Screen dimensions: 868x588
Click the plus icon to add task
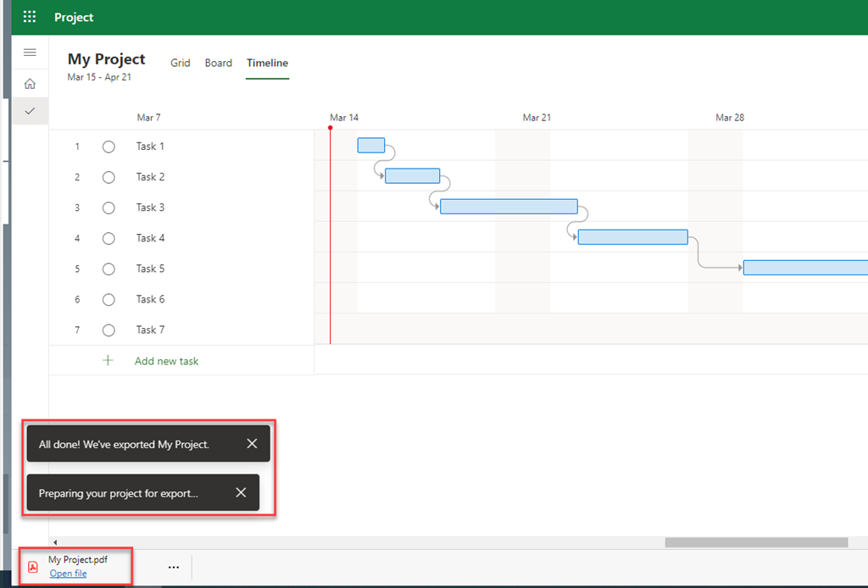click(x=108, y=361)
